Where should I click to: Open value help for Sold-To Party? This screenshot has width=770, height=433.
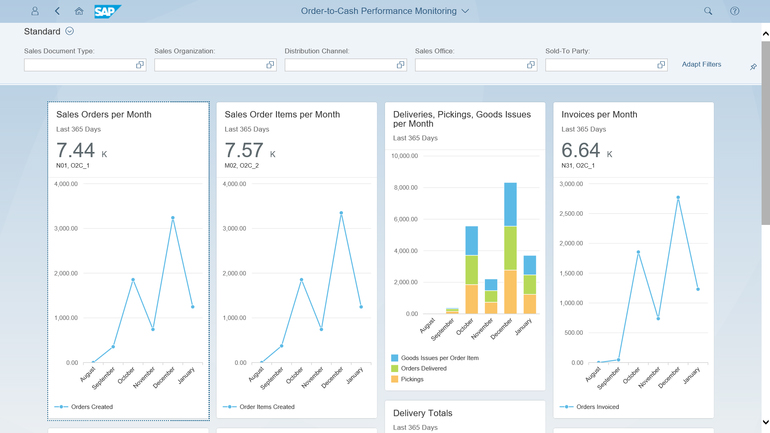click(661, 65)
